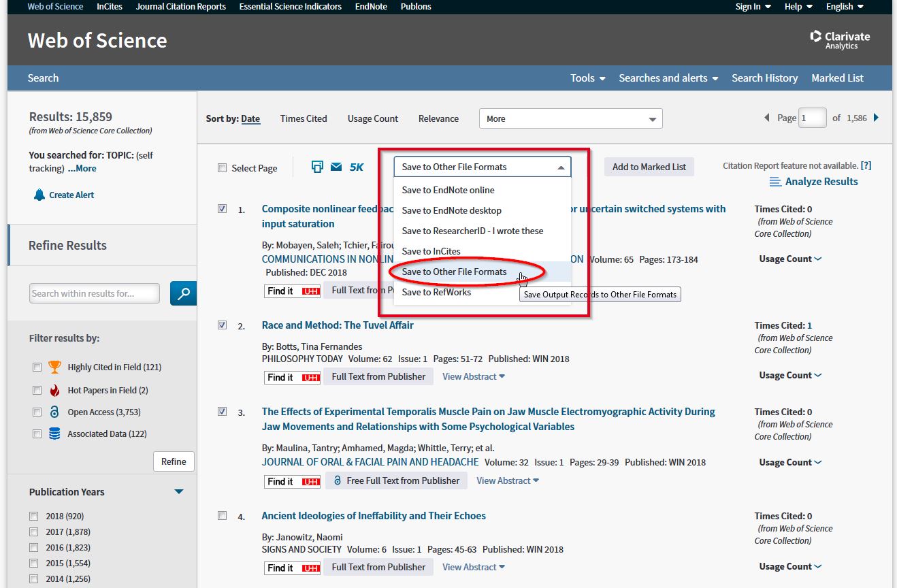The height and width of the screenshot is (588, 897).
Task: Collapse the Save to Other File Formats combo box
Action: tap(482, 167)
